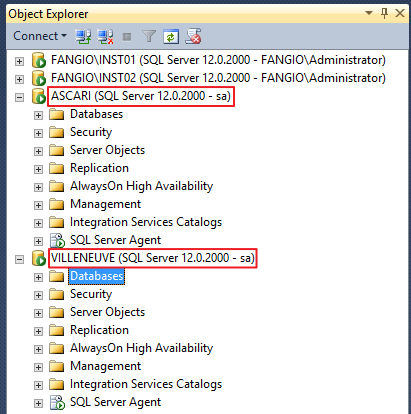Click the ASCARI server icon
The height and width of the screenshot is (414, 411).
[x=39, y=96]
